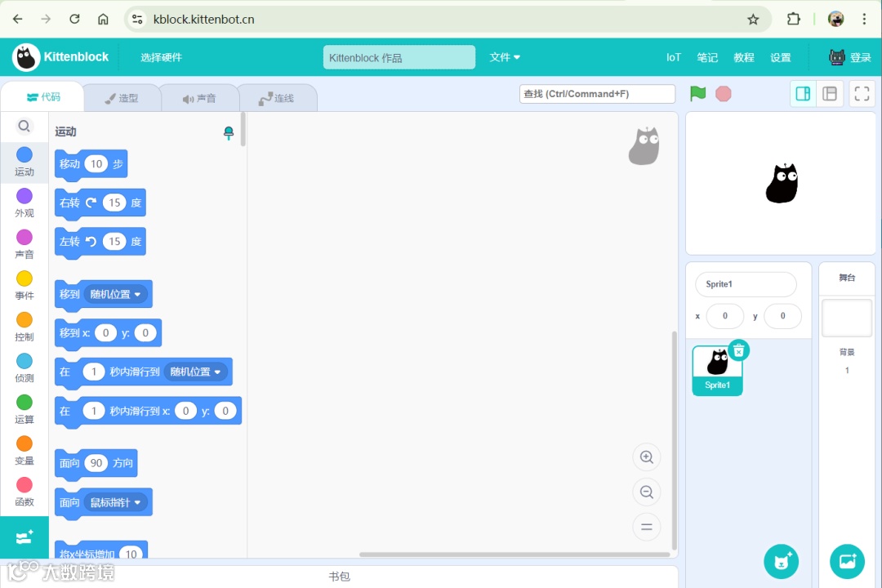Screen dimensions: 882x588
Task: Bookmark this page with star icon
Action: 753,20
